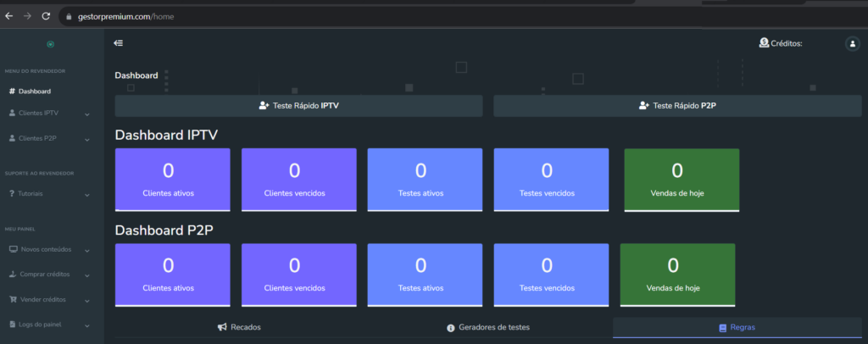This screenshot has height=344, width=868.
Task: Open P2P Clientes ativos card
Action: pyautogui.click(x=173, y=275)
